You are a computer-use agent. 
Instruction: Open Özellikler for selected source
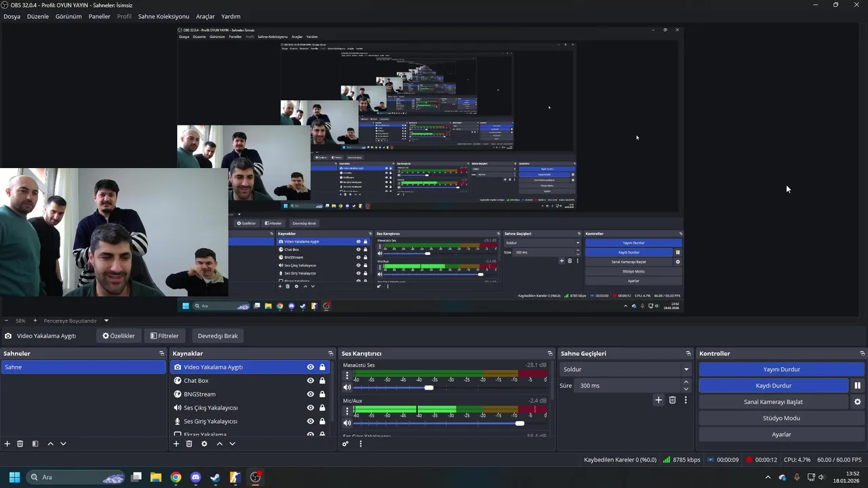click(x=119, y=336)
